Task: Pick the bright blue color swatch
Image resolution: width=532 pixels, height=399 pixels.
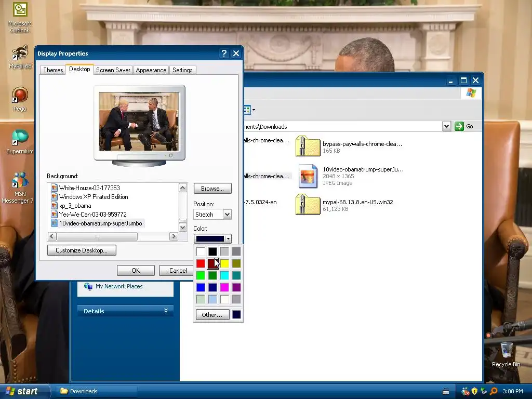Action: click(x=201, y=287)
